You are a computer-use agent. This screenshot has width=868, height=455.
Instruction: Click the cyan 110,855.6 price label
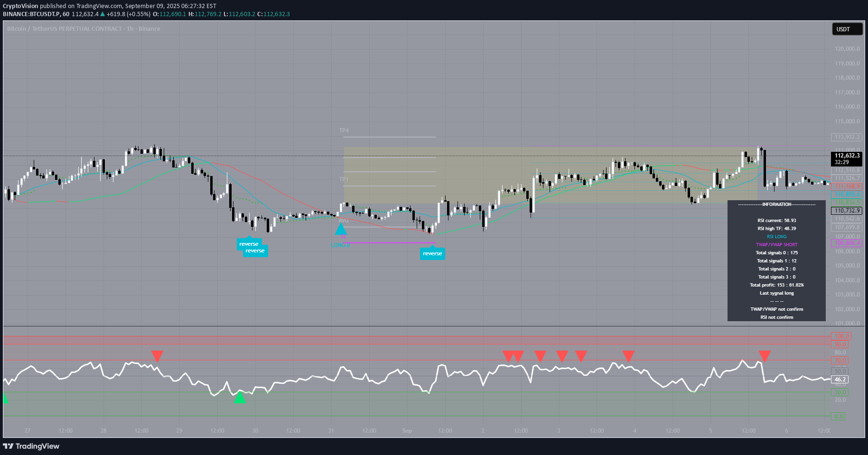(847, 195)
